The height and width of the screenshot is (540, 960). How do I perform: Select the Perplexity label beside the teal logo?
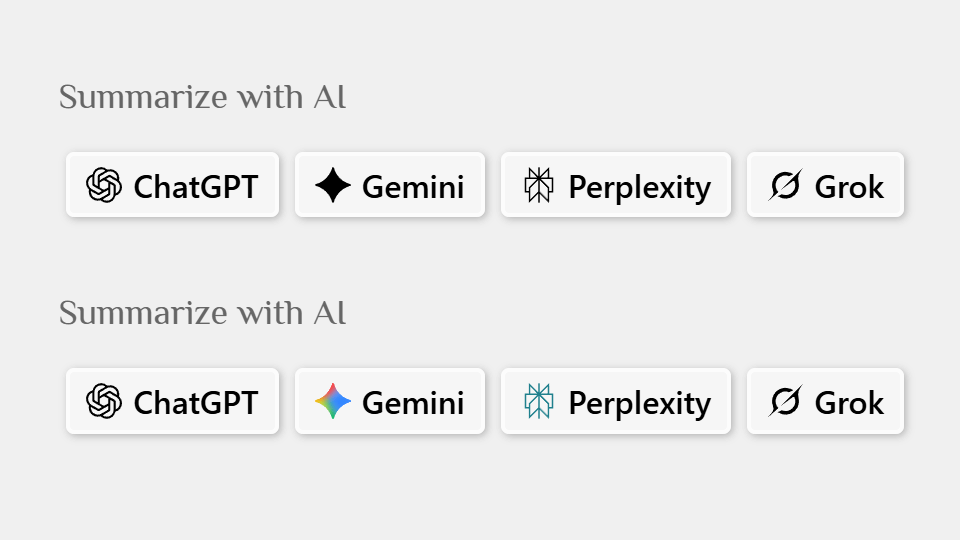pos(639,403)
